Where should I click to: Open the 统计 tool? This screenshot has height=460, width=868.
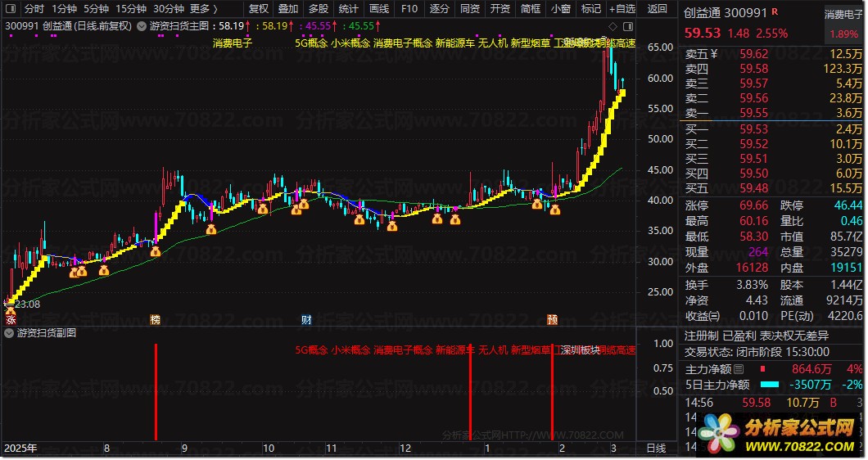pos(348,9)
